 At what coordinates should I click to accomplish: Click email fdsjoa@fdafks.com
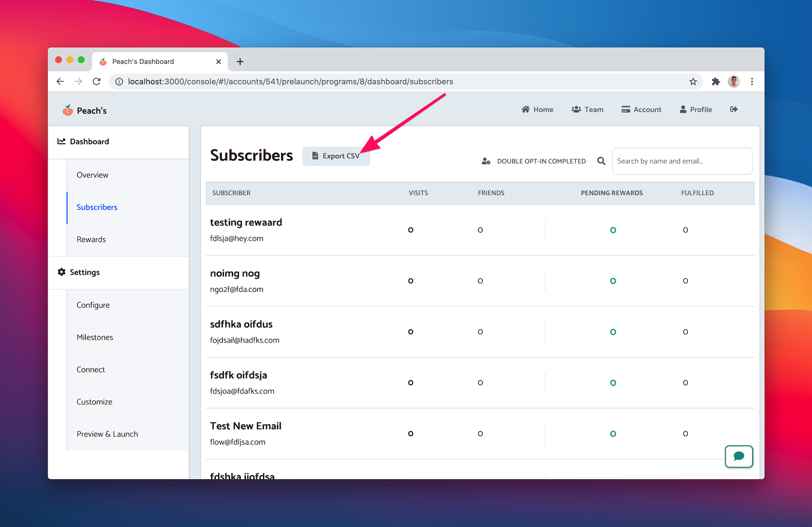pyautogui.click(x=242, y=391)
